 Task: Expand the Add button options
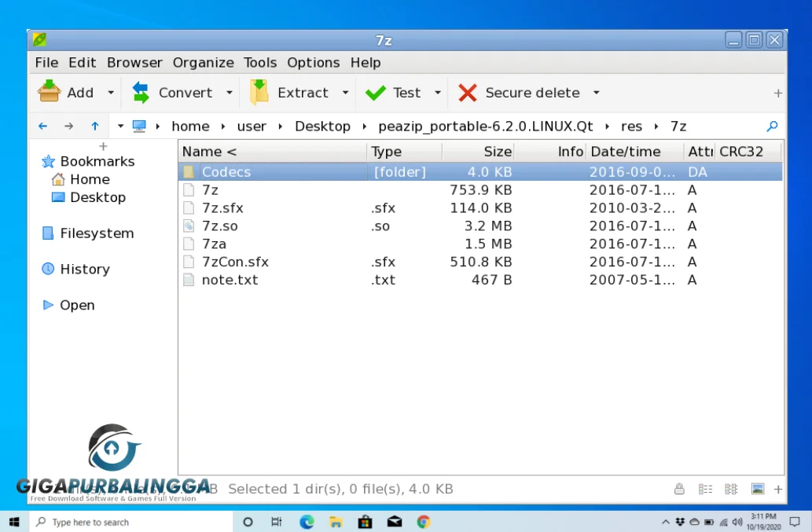(x=111, y=92)
